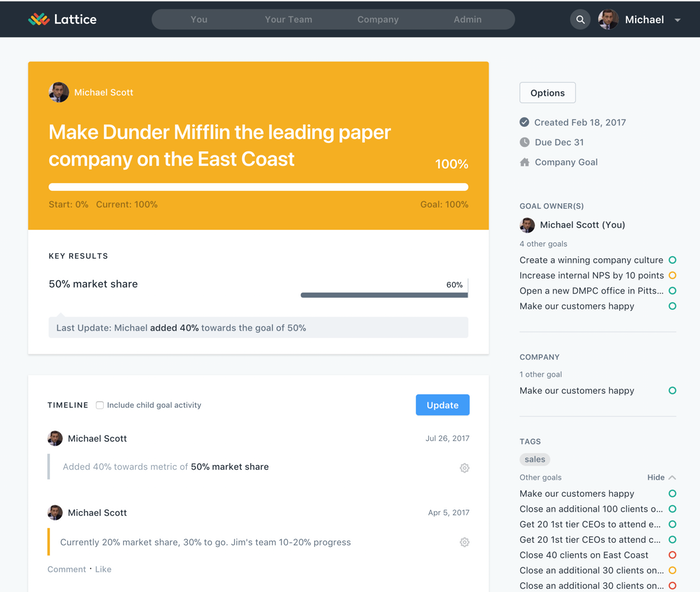
Task: Open Michael Scott (You) goal owner
Action: pos(582,225)
